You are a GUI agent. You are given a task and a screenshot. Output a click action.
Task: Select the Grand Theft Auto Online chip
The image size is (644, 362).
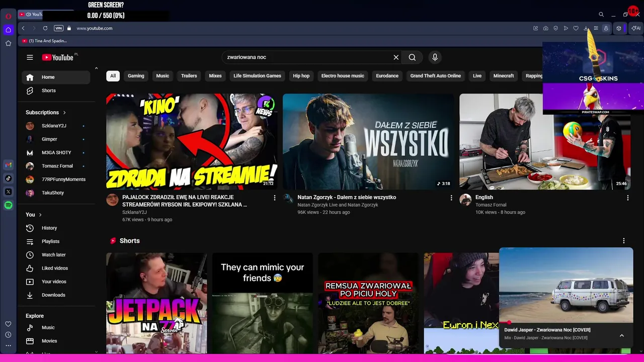pos(435,76)
